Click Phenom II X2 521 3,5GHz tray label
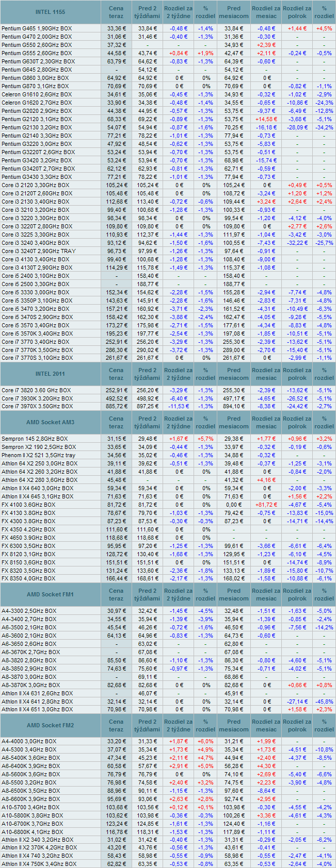 38,455
